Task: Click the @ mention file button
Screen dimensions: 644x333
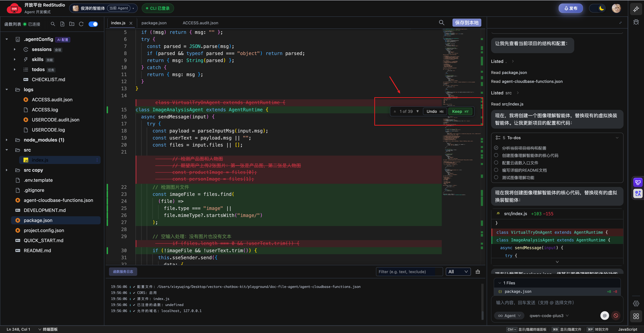Action: pos(604,316)
